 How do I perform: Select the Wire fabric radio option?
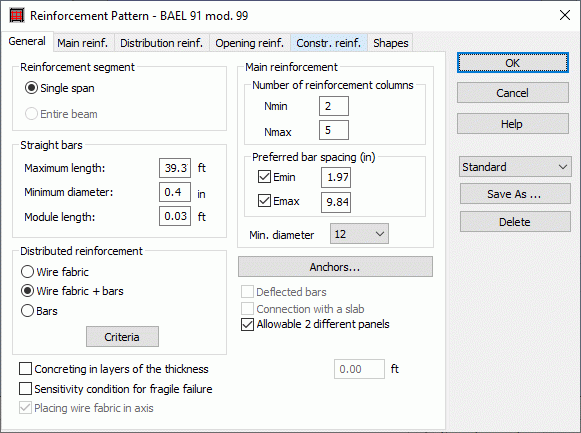point(27,272)
